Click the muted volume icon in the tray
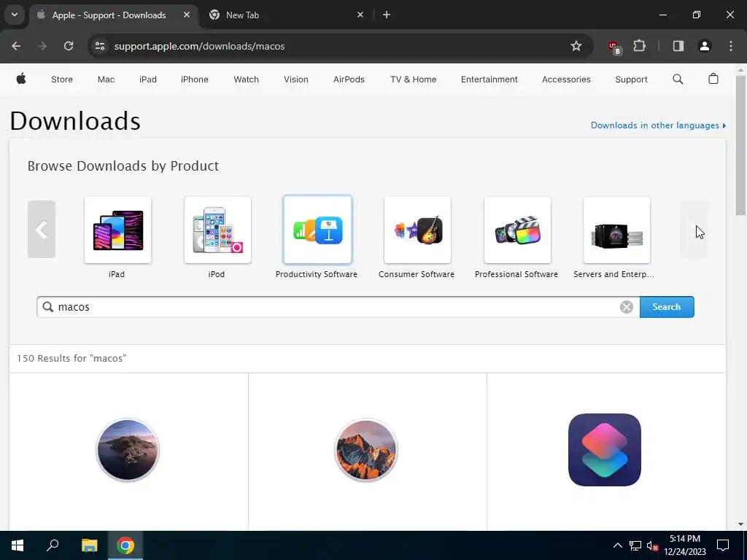 tap(652, 545)
